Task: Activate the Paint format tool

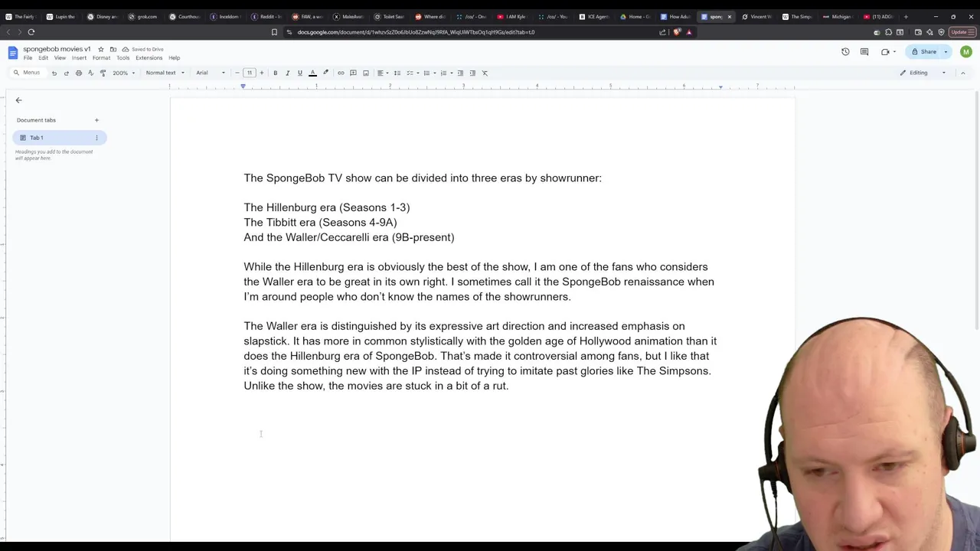Action: pyautogui.click(x=103, y=73)
